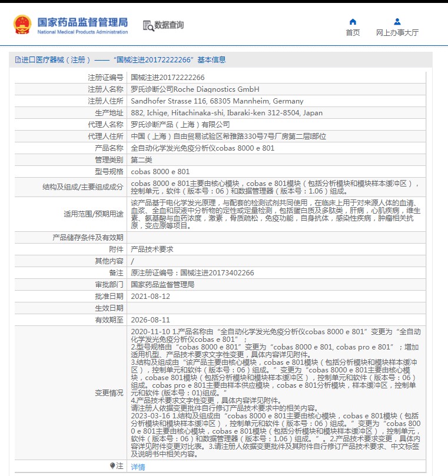This screenshot has height=476, width=448.
Task: Click the 型号规格 row label
Action: click(109, 172)
